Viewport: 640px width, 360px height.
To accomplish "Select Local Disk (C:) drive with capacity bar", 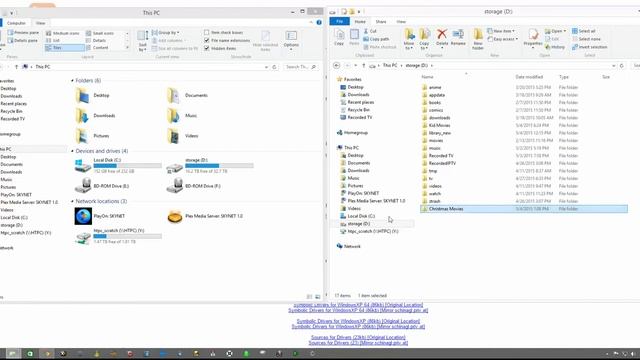I will [118, 165].
